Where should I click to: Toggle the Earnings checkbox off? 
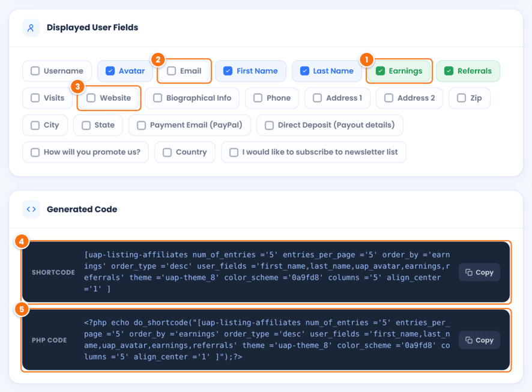click(380, 71)
